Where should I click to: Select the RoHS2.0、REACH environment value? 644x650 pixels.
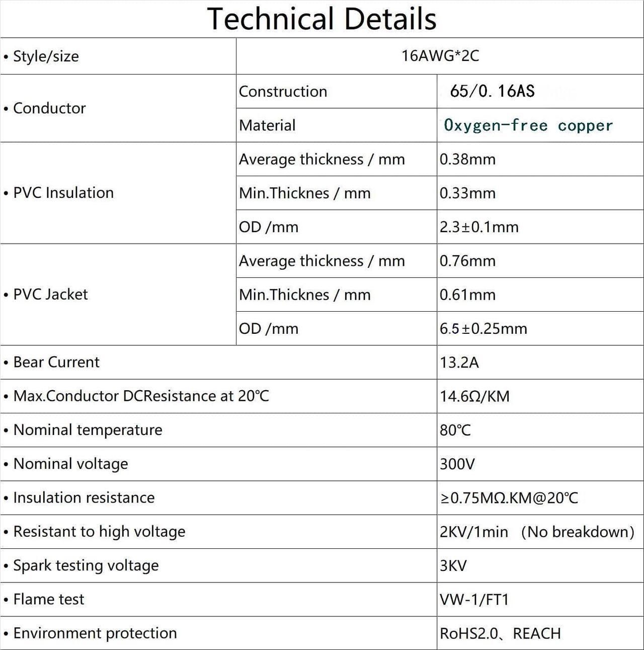(500, 633)
